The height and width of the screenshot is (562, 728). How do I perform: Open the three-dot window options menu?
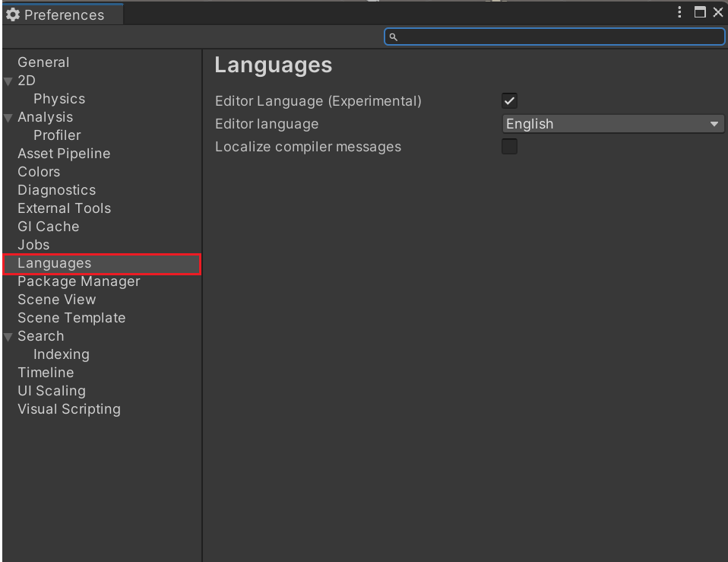680,12
